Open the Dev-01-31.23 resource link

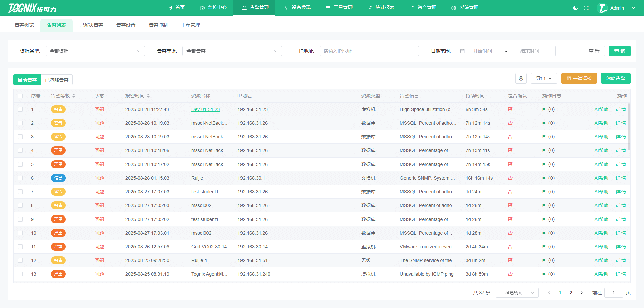coord(205,109)
